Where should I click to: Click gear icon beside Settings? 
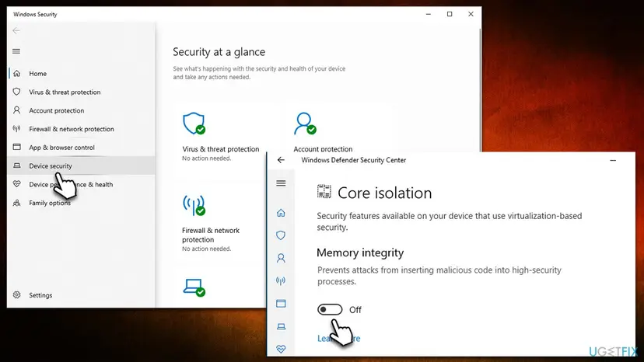(x=17, y=294)
